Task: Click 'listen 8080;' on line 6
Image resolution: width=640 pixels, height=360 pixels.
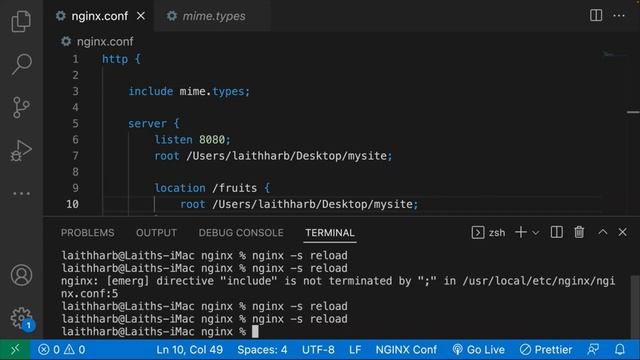Action: click(x=192, y=140)
